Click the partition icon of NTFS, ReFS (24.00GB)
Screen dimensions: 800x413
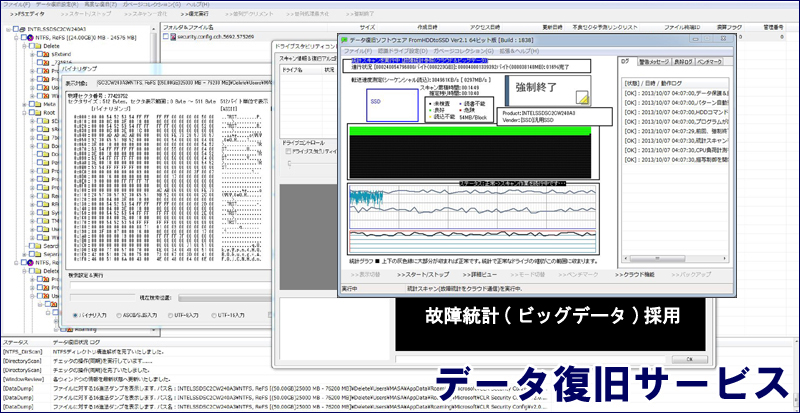[31, 37]
